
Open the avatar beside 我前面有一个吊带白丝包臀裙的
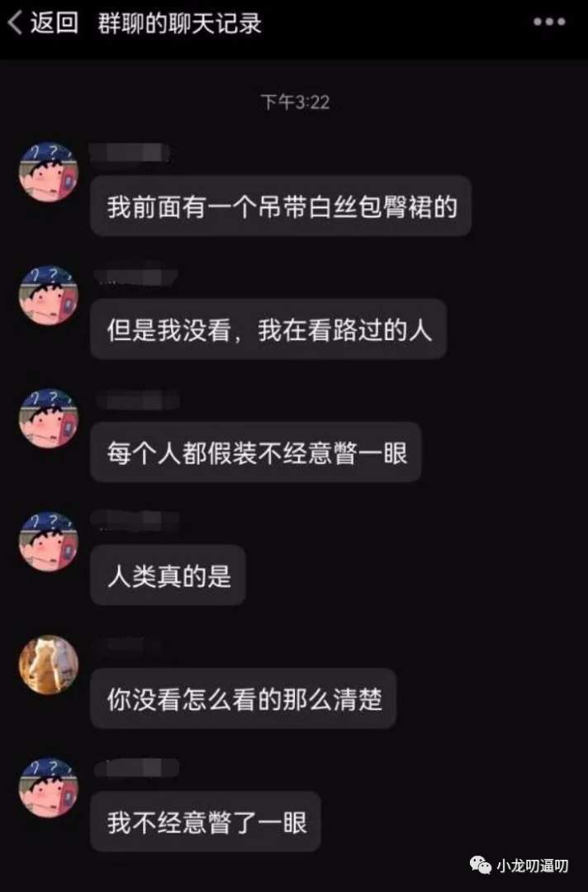click(49, 172)
